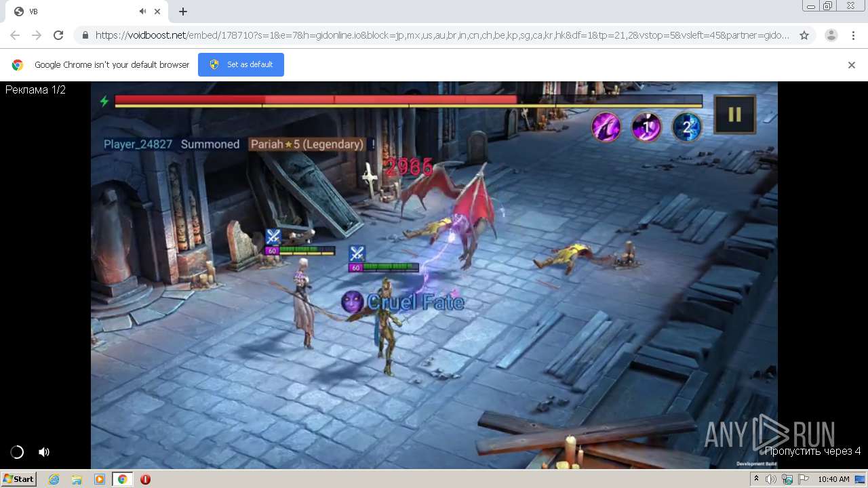Select the VB tab

pos(85,12)
